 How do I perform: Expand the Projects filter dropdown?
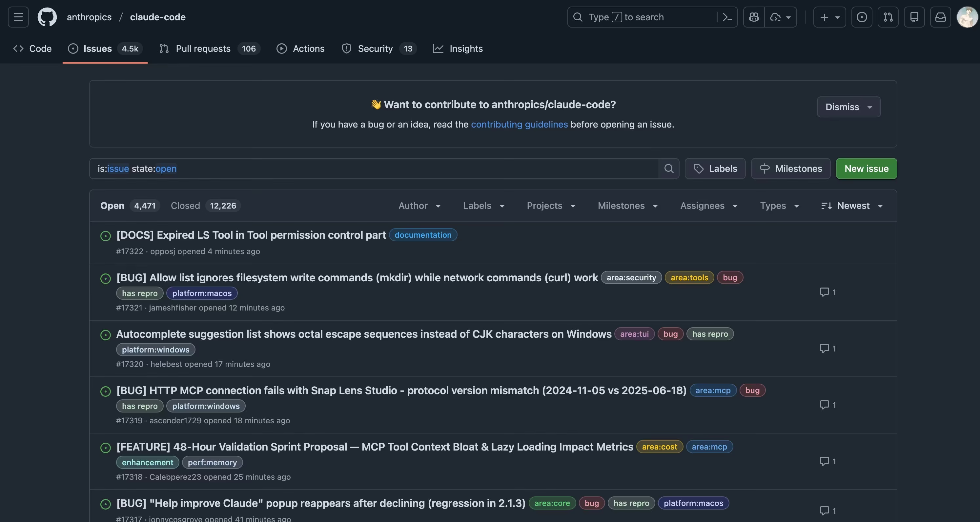(551, 206)
